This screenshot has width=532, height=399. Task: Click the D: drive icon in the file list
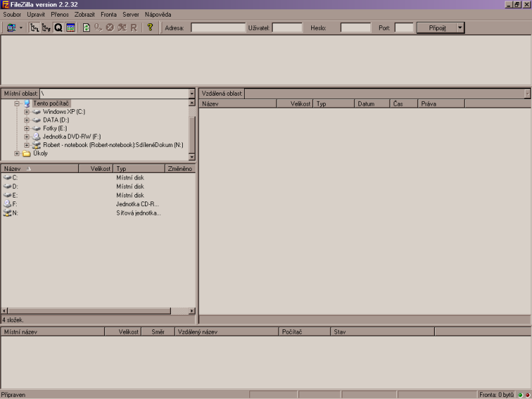tap(7, 186)
